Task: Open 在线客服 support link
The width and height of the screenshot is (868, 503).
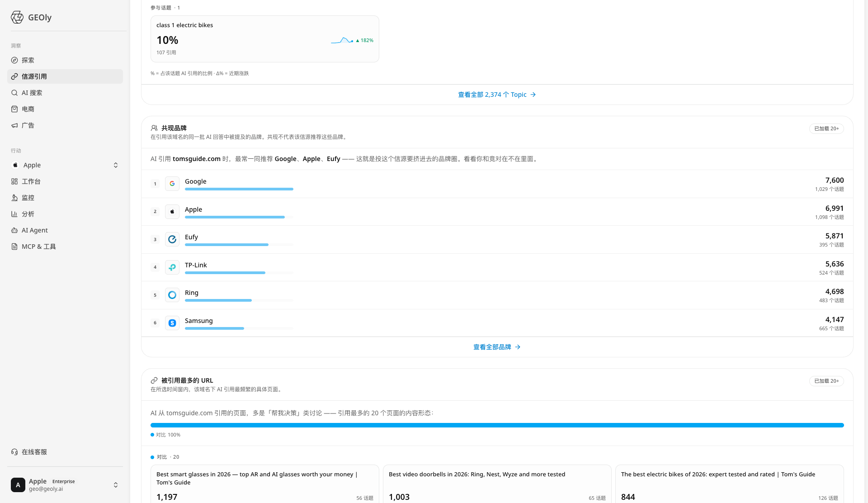Action: coord(65,452)
